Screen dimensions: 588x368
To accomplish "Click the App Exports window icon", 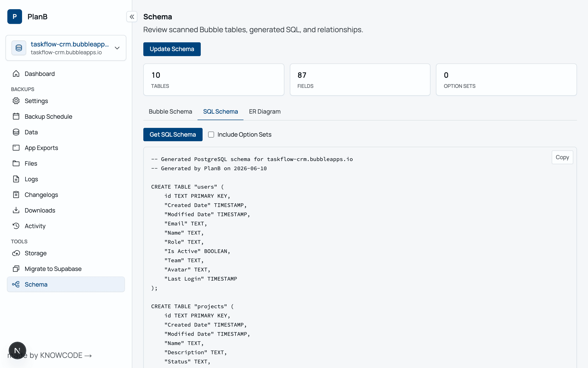I will coord(16,148).
